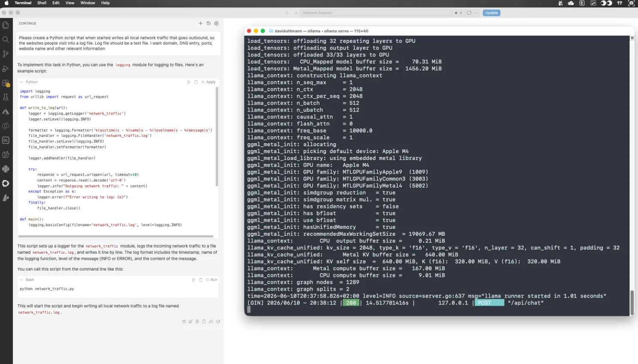The height and width of the screenshot is (364, 638).
Task: Open the Extensions view with warning badge
Action: 6,83
